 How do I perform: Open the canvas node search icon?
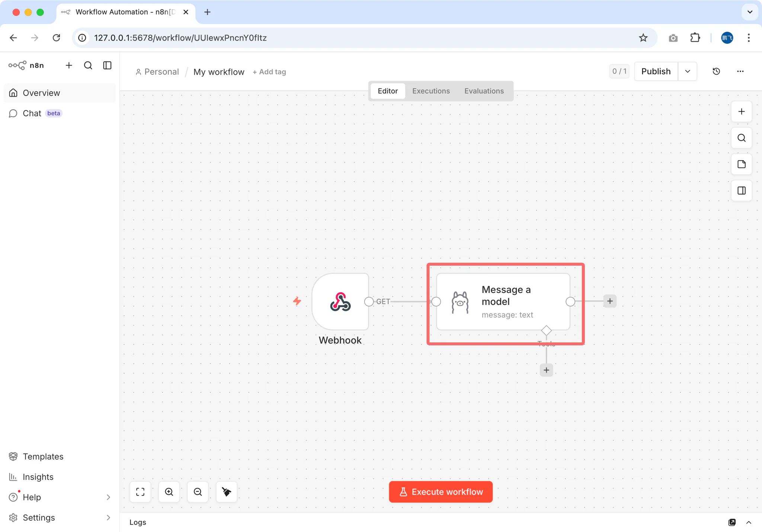[x=741, y=138]
